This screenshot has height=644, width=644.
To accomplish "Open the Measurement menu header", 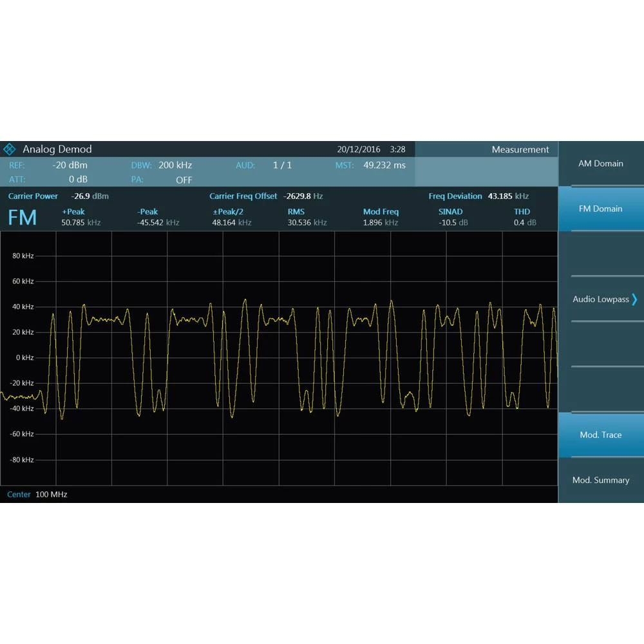I will pyautogui.click(x=520, y=149).
